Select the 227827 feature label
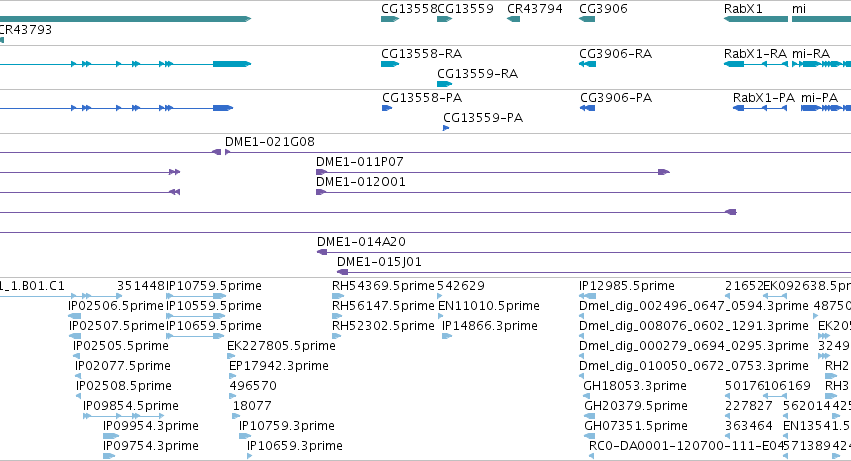Viewport: 851px width, 461px height. click(x=748, y=406)
